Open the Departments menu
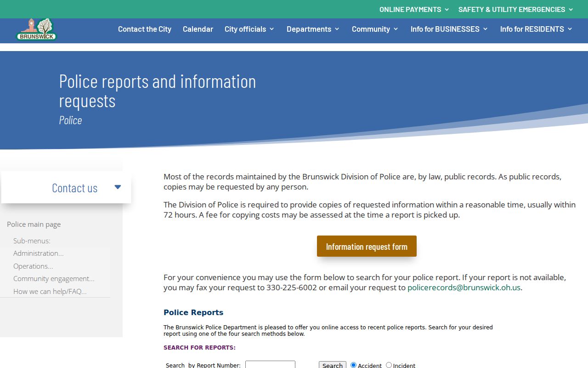The width and height of the screenshot is (588, 368). point(309,29)
